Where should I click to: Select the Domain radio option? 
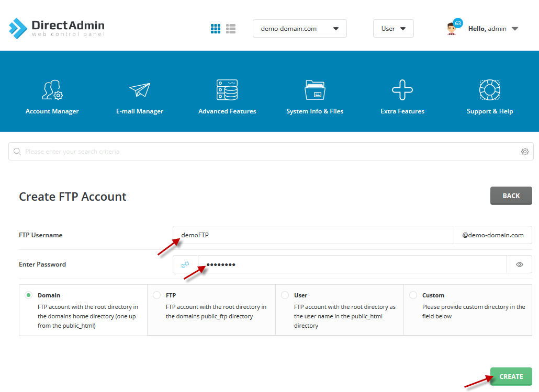[29, 295]
